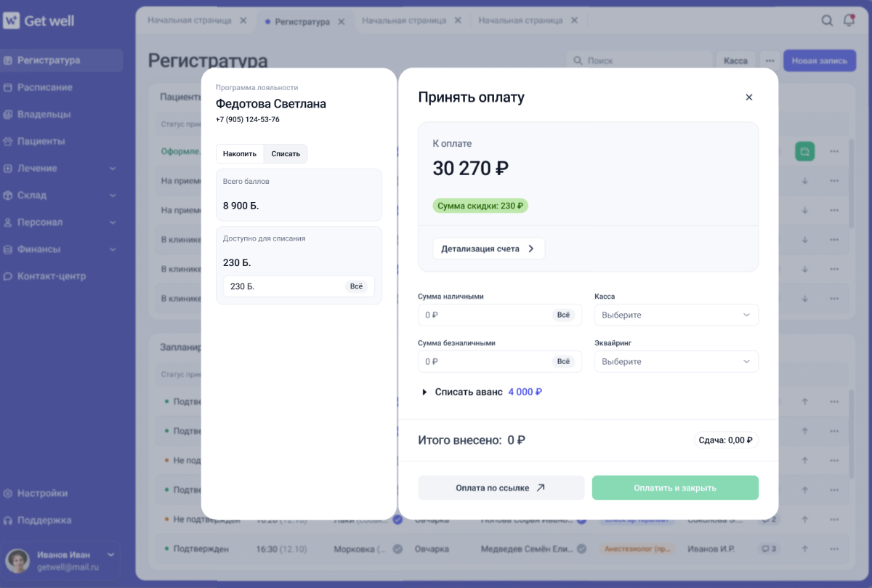Click the search magnifier icon in top bar
872x588 pixels.
[x=827, y=20]
